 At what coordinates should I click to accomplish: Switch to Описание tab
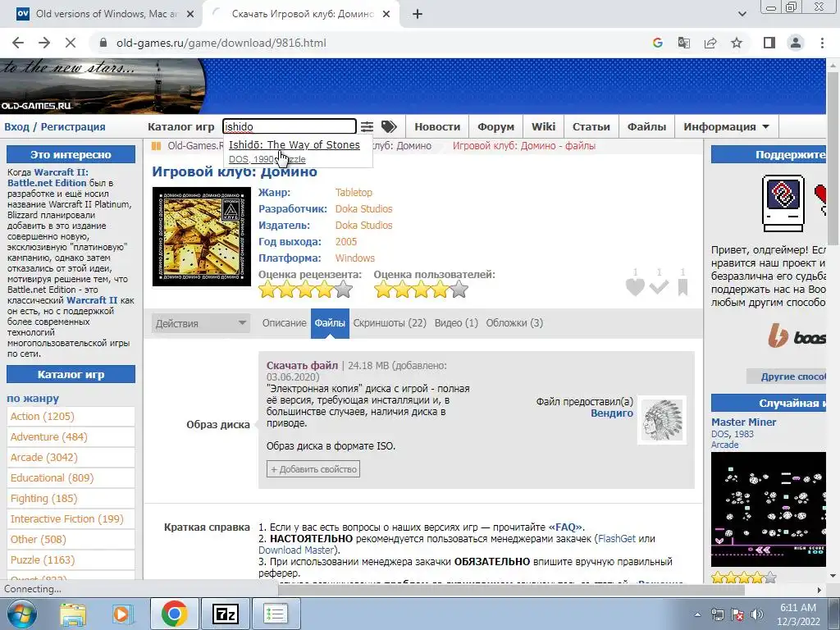(284, 323)
